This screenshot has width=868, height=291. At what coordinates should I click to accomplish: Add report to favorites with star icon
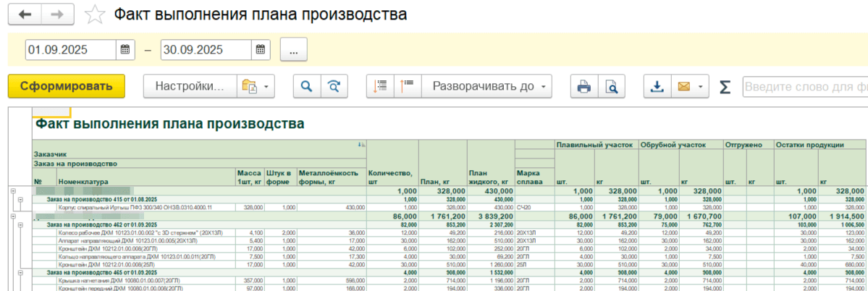click(x=94, y=14)
